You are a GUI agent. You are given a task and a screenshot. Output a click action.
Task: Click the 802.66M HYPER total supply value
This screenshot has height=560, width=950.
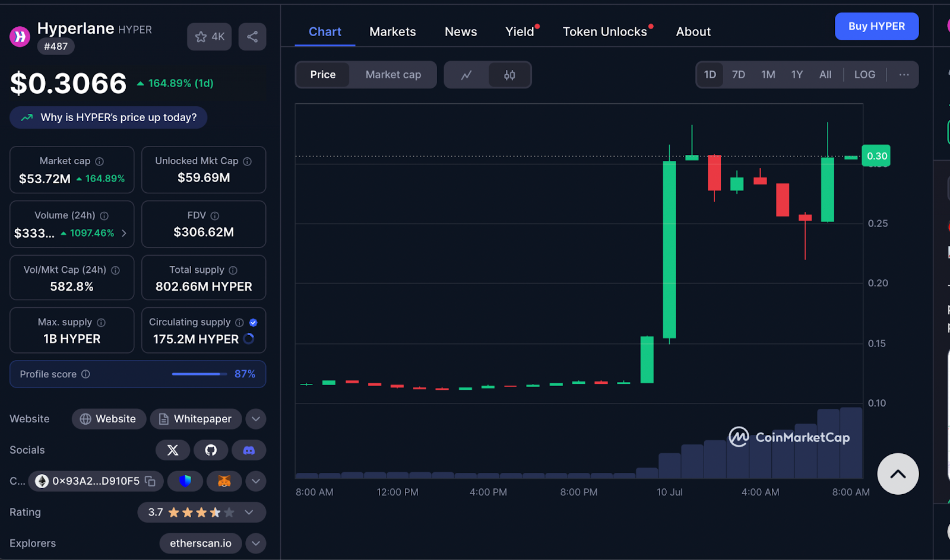pos(204,287)
